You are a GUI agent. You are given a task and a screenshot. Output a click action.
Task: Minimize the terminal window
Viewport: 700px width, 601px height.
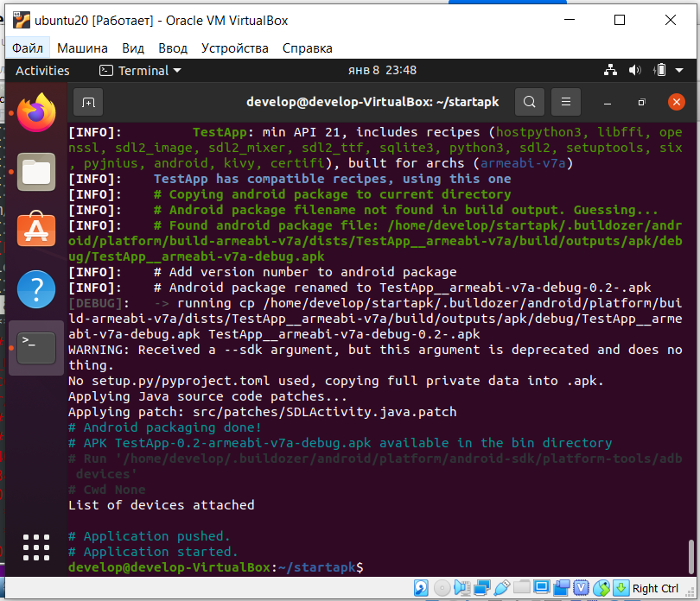(608, 103)
